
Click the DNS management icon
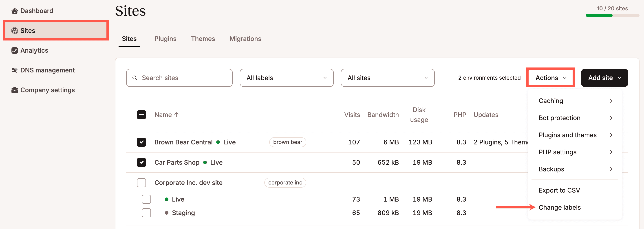point(15,70)
